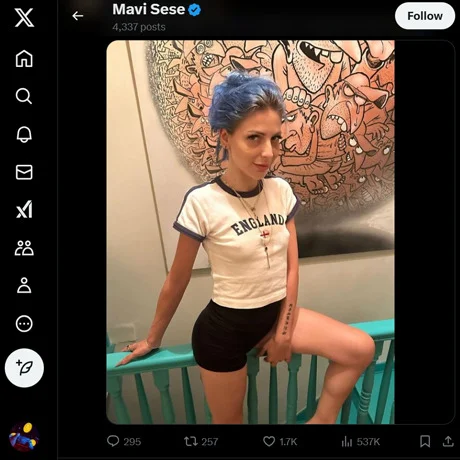
Task: Click the Mavi Sese profile name
Action: tap(148, 9)
